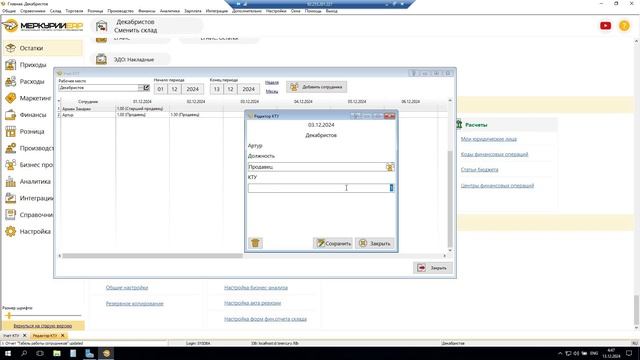Click the Размер шрифта slider handle
The height and width of the screenshot is (360, 640).
(x=9, y=316)
